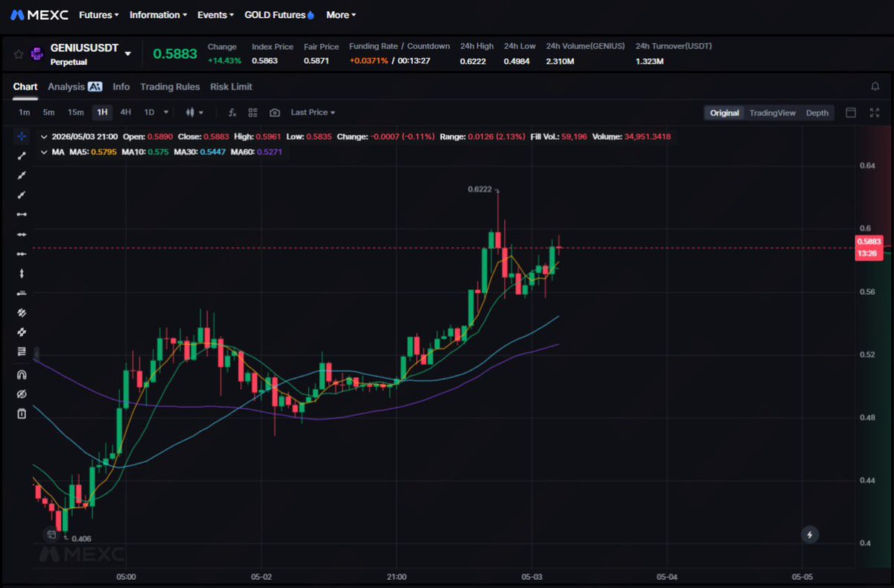Click the 0.56 price axis label
This screenshot has height=588, width=894.
coord(866,291)
